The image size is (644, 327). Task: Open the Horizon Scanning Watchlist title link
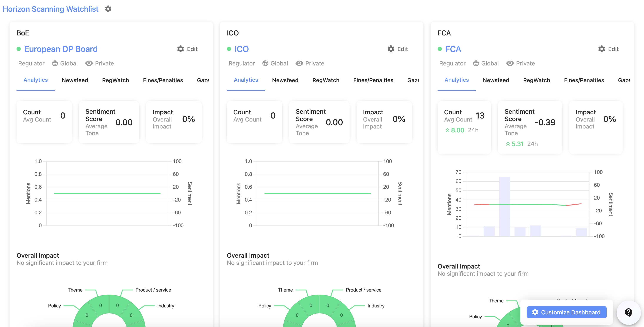pyautogui.click(x=50, y=9)
